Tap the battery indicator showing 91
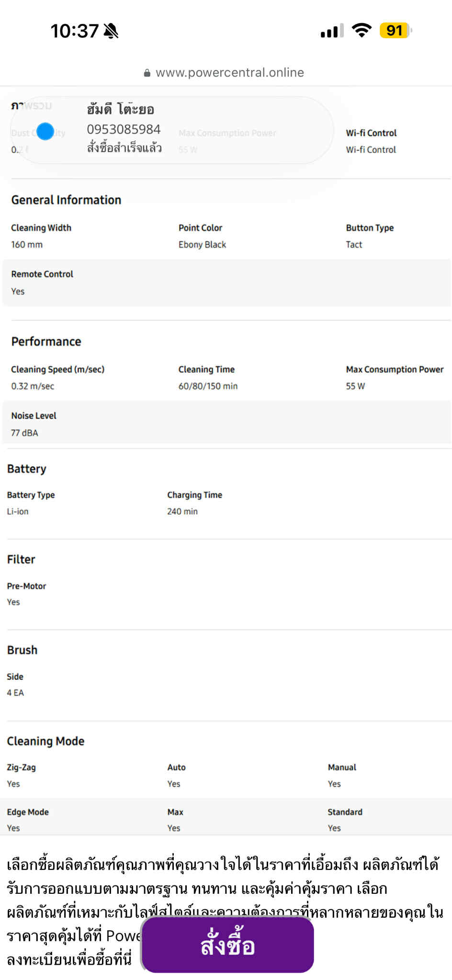452x980 pixels. 395,31
